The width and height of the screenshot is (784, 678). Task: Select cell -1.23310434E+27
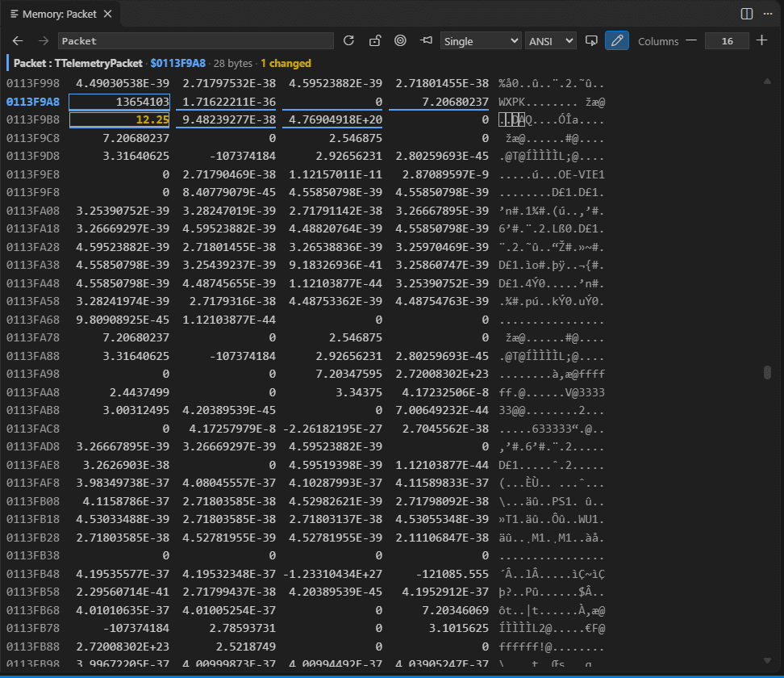click(x=332, y=574)
